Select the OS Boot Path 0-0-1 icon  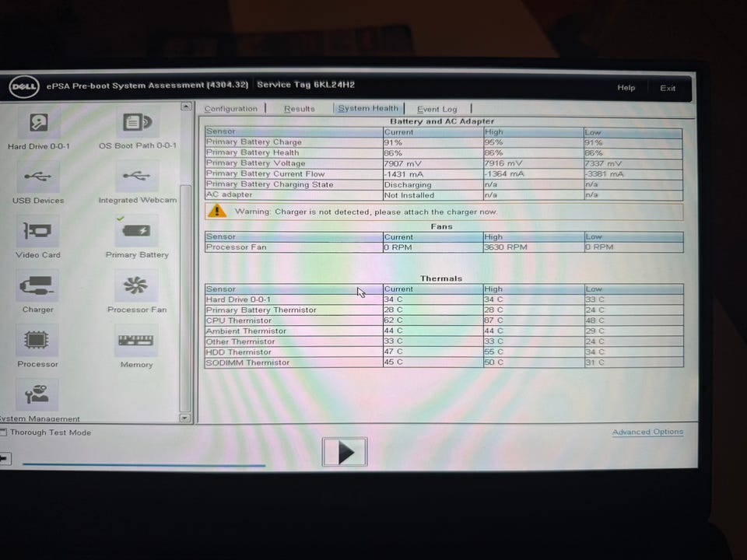137,122
